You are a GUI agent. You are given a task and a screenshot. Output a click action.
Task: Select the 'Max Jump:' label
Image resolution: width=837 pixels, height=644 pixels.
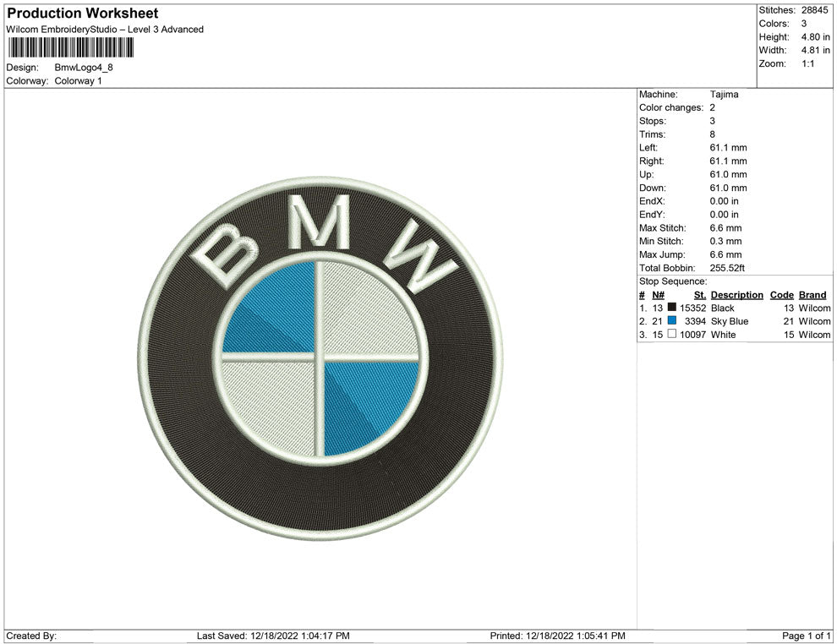pos(663,254)
